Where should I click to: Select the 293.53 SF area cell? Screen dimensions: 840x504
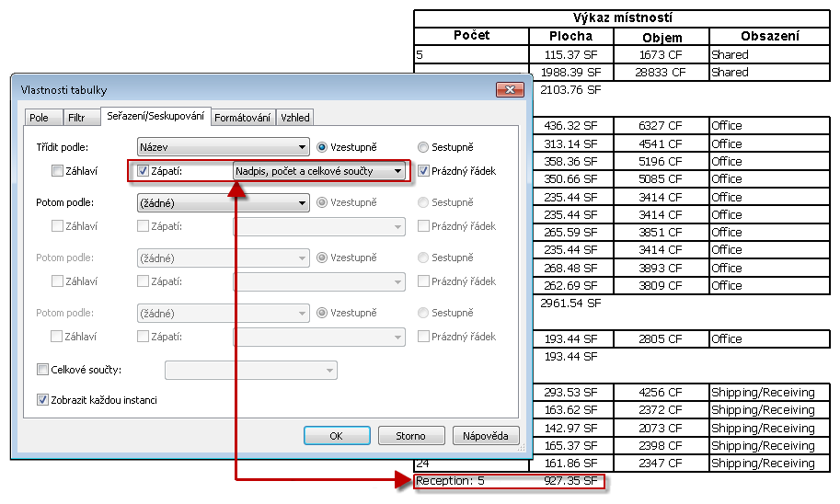pyautogui.click(x=571, y=393)
